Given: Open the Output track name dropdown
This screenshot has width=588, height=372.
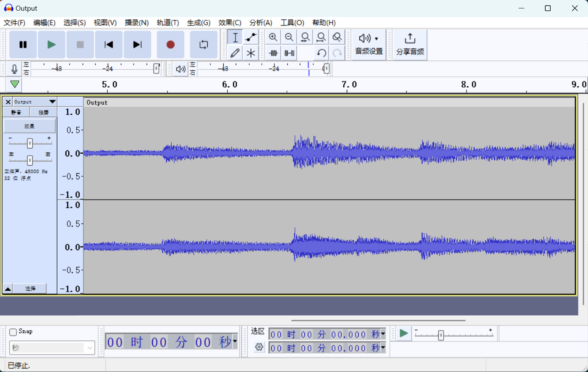Looking at the screenshot, I should tap(52, 102).
